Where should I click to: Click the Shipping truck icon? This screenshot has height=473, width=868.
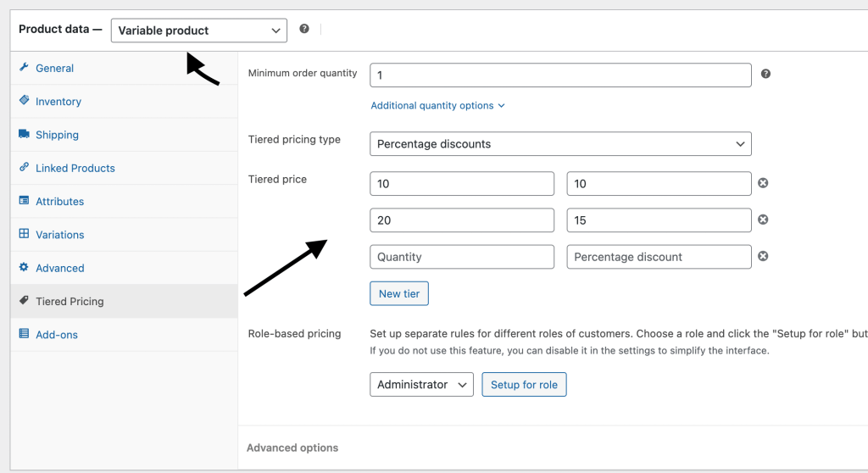coord(24,135)
